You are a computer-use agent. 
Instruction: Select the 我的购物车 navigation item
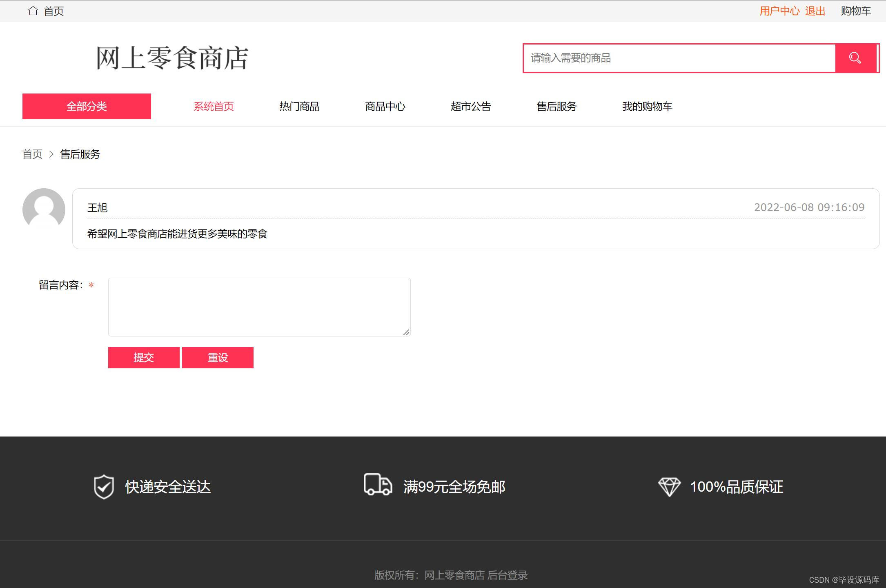pyautogui.click(x=647, y=106)
